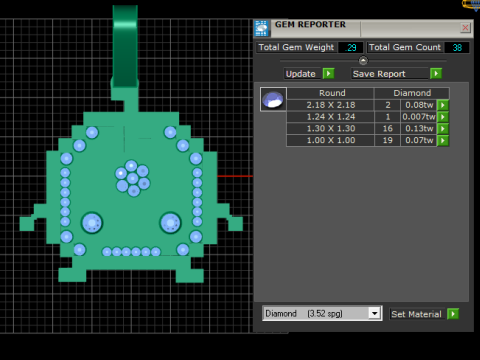Click the Total Gem Count label
This screenshot has width=480, height=360.
pos(405,47)
